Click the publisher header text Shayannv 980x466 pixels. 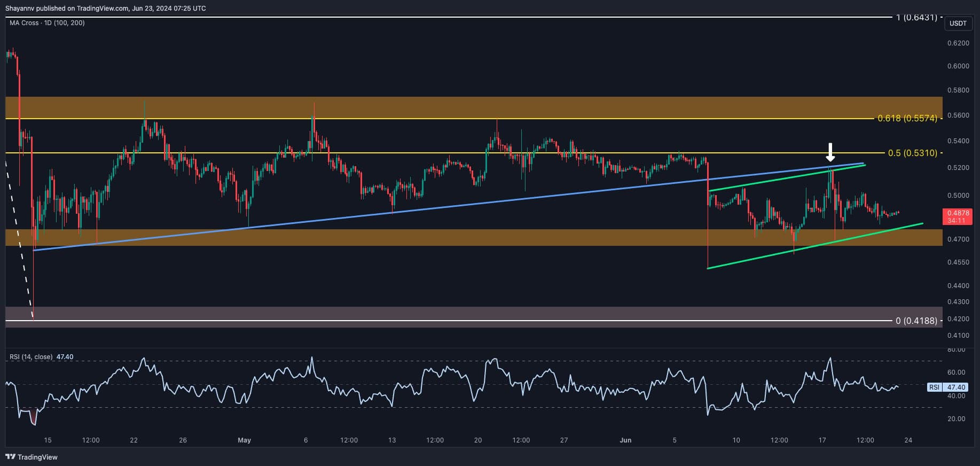point(19,8)
